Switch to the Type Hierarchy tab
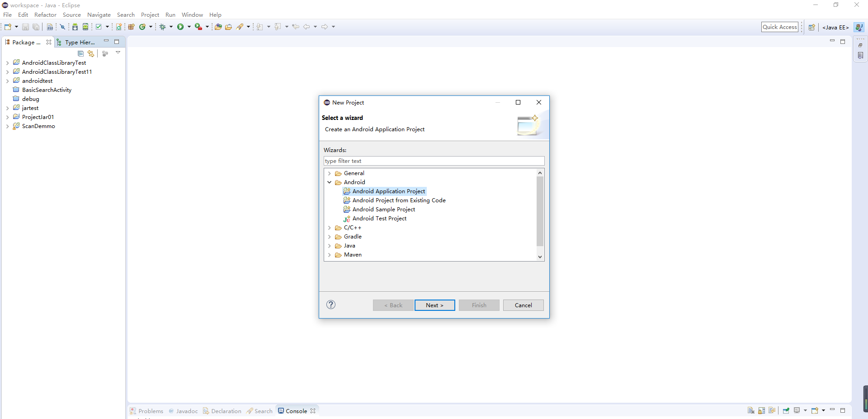The width and height of the screenshot is (868, 419). tap(76, 42)
